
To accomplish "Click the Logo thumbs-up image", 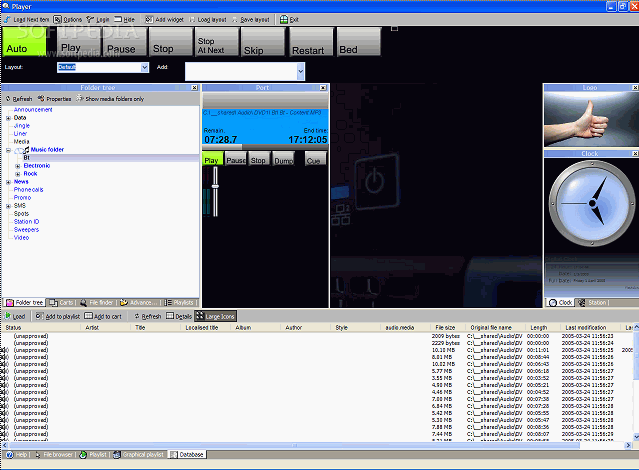I will (591, 119).
